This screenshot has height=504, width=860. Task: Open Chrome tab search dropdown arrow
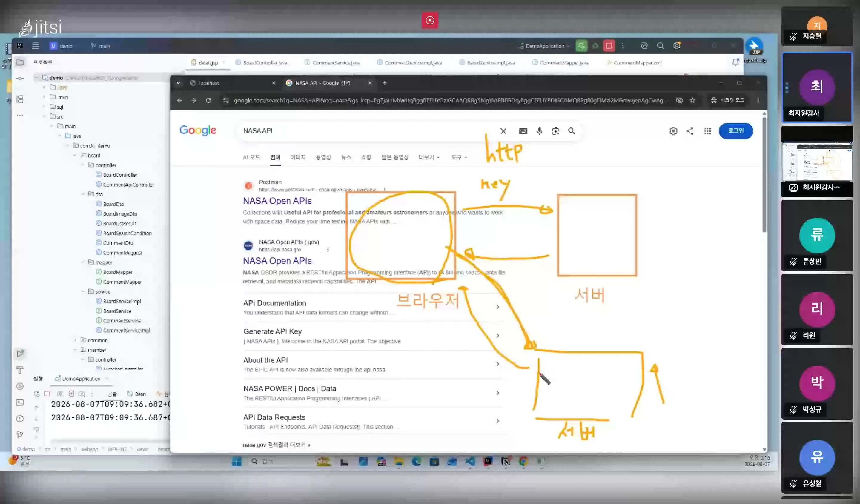click(178, 83)
